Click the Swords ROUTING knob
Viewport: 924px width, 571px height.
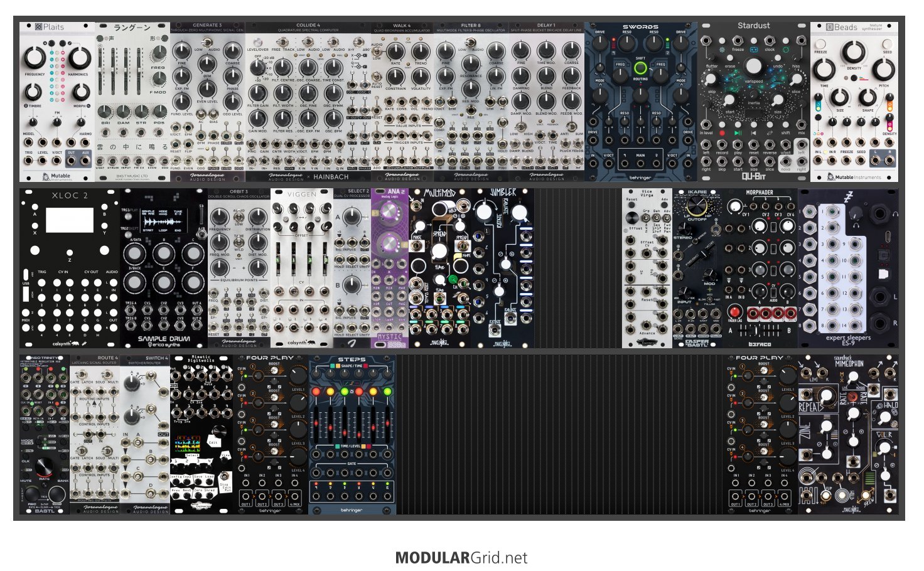[x=640, y=95]
